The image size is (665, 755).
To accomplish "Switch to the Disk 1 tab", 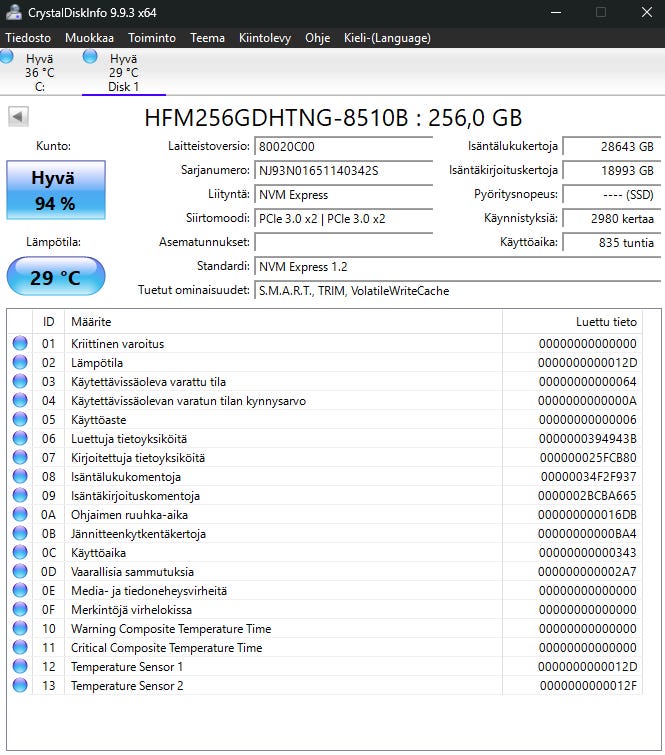I will coord(124,72).
